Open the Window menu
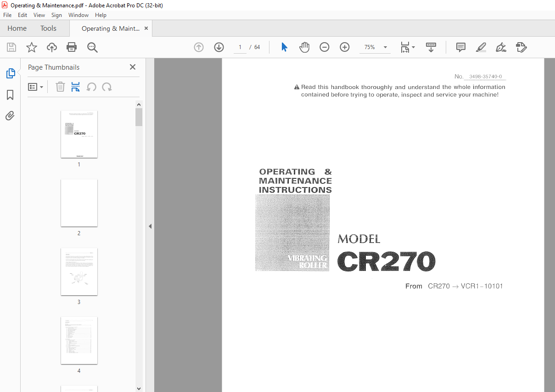The width and height of the screenshot is (555, 392). click(x=78, y=15)
